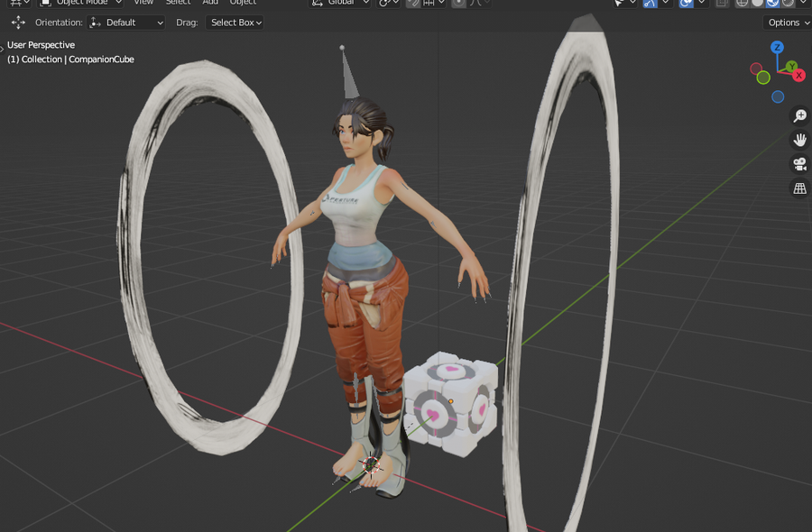Toggle proportional editing
The width and height of the screenshot is (812, 532).
pyautogui.click(x=458, y=3)
